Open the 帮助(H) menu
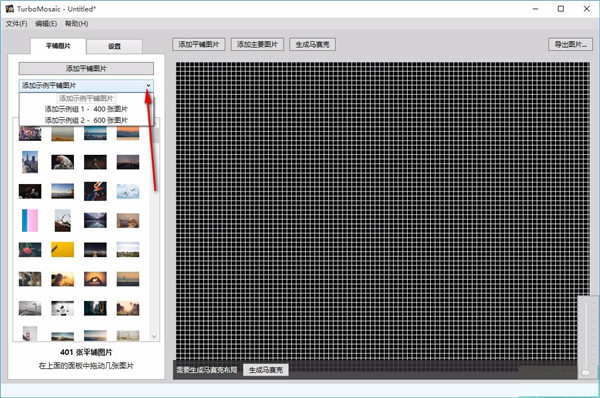This screenshot has height=398, width=600. (x=77, y=24)
